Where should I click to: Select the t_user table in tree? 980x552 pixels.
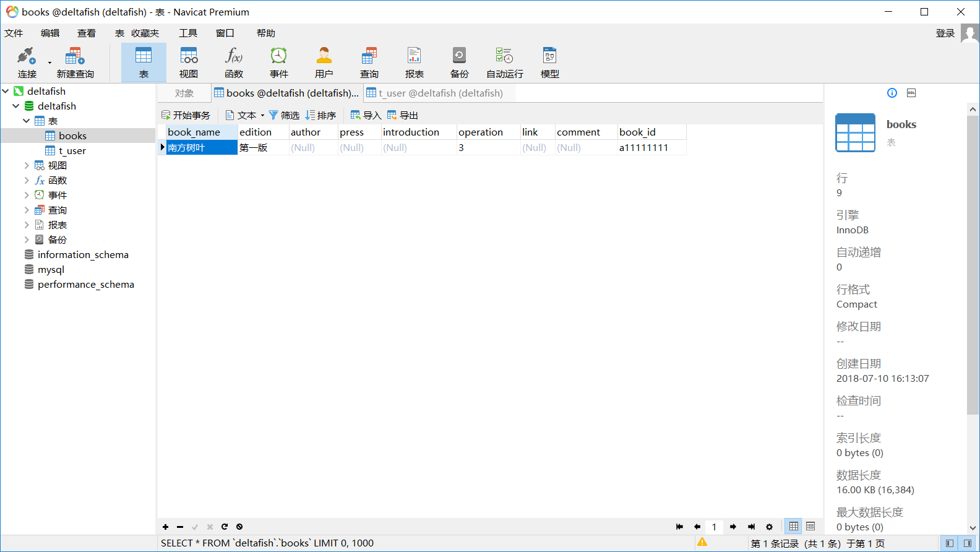72,150
